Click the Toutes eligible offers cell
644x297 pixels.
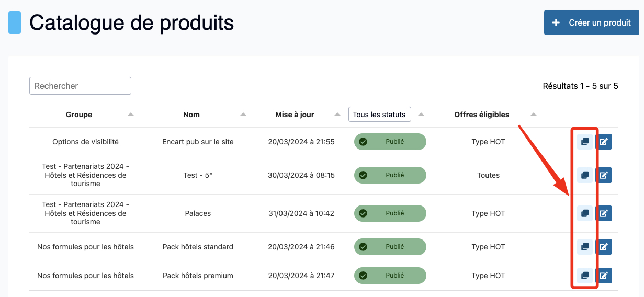point(489,175)
